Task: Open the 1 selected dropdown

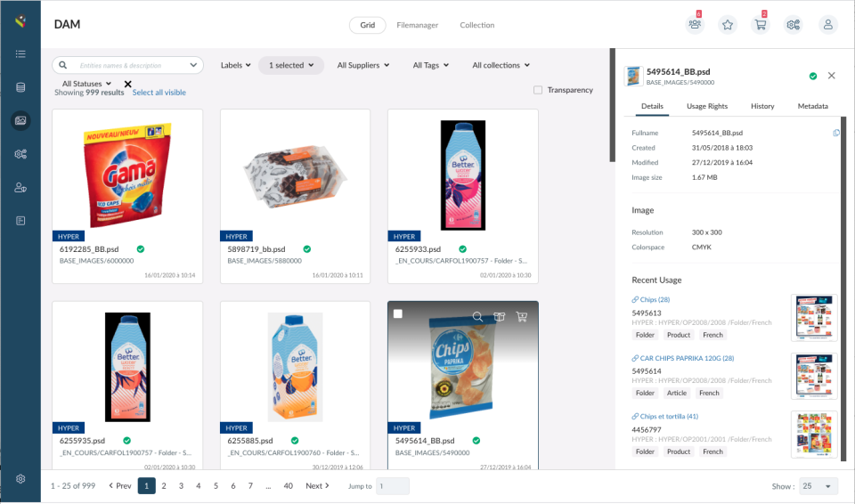Action: (x=291, y=65)
